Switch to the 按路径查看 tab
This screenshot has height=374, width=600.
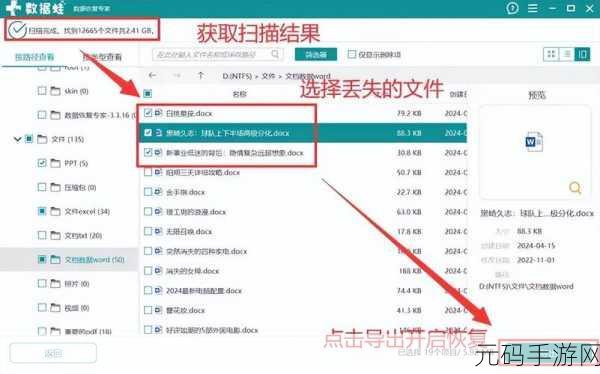(34, 57)
